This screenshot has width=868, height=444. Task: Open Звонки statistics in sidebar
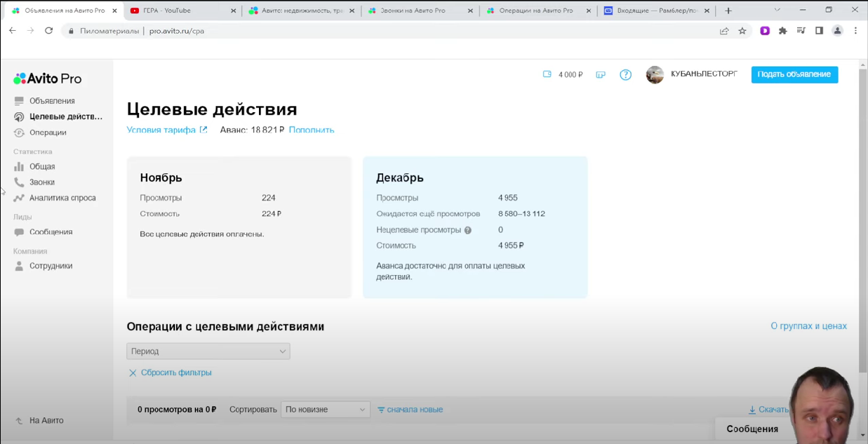click(x=41, y=182)
